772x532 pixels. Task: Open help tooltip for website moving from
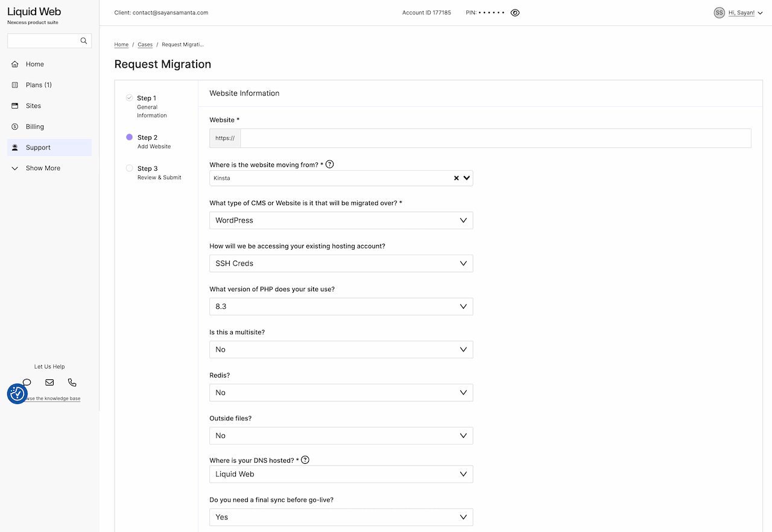(x=330, y=165)
